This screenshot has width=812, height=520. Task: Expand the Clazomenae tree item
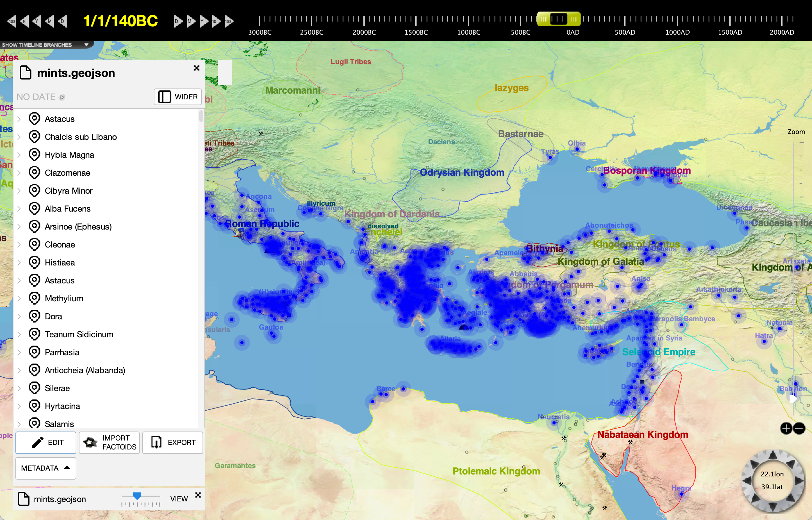19,173
